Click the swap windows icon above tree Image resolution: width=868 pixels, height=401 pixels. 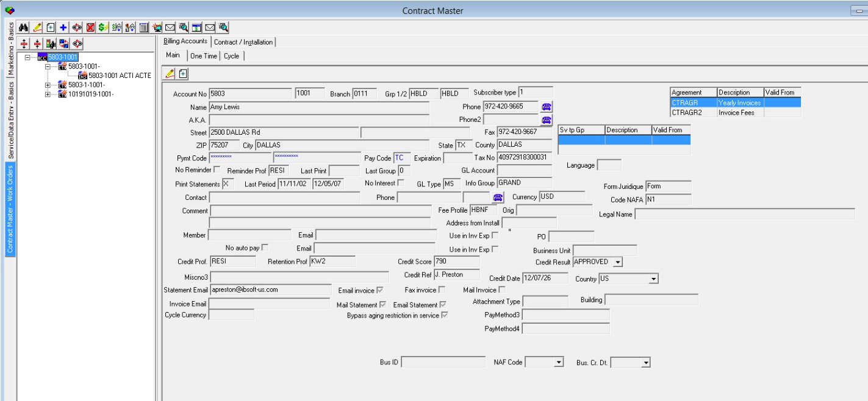click(x=64, y=44)
